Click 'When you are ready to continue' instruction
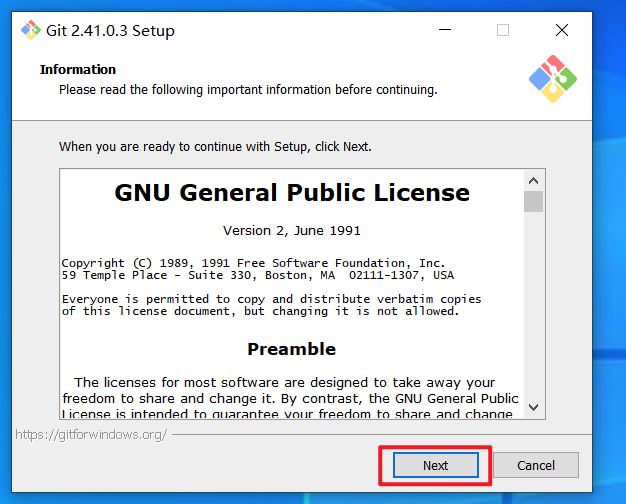The width and height of the screenshot is (626, 504). point(215,147)
